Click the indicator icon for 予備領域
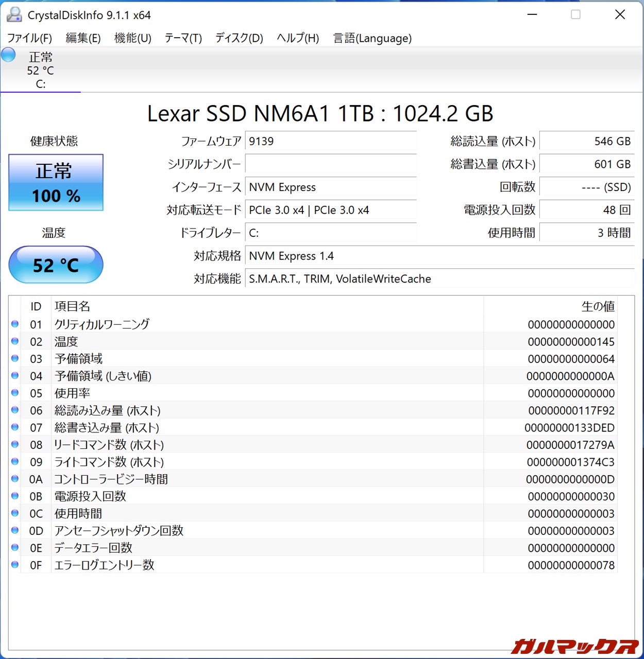The height and width of the screenshot is (659, 644). (15, 358)
